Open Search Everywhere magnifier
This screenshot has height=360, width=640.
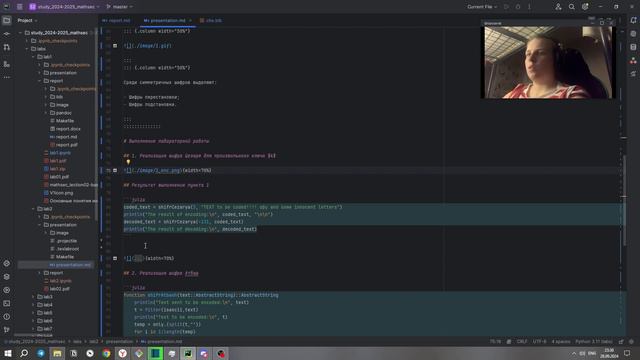coord(571,7)
